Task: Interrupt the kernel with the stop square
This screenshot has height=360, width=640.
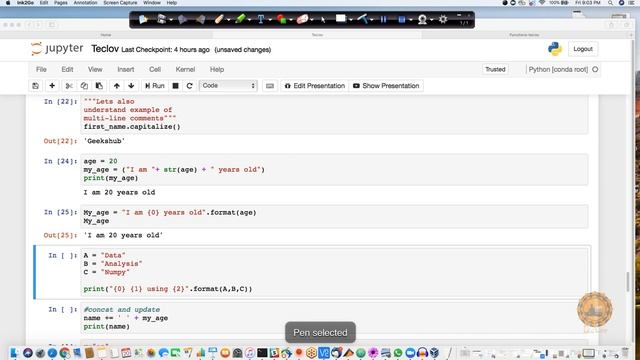Action: coord(176,86)
